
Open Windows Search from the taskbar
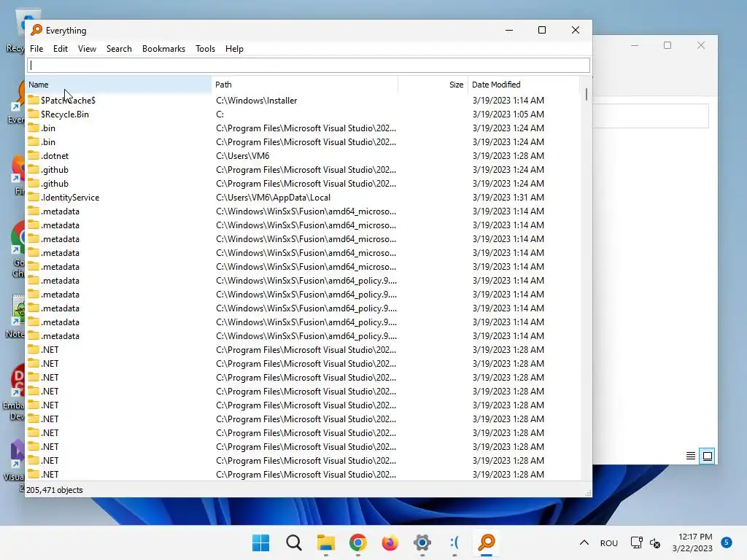293,542
